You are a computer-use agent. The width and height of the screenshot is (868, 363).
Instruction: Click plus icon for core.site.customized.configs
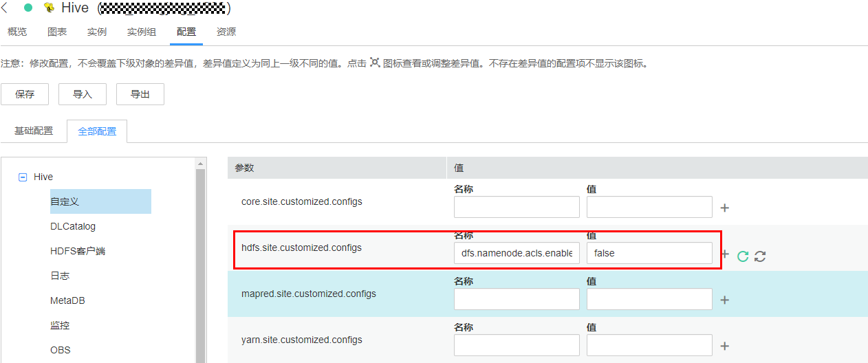pyautogui.click(x=724, y=208)
